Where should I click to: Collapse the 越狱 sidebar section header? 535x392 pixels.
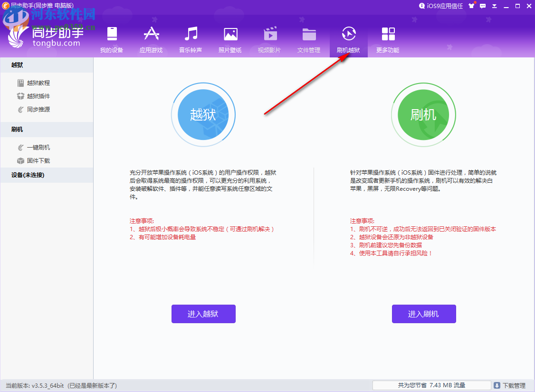[46, 65]
